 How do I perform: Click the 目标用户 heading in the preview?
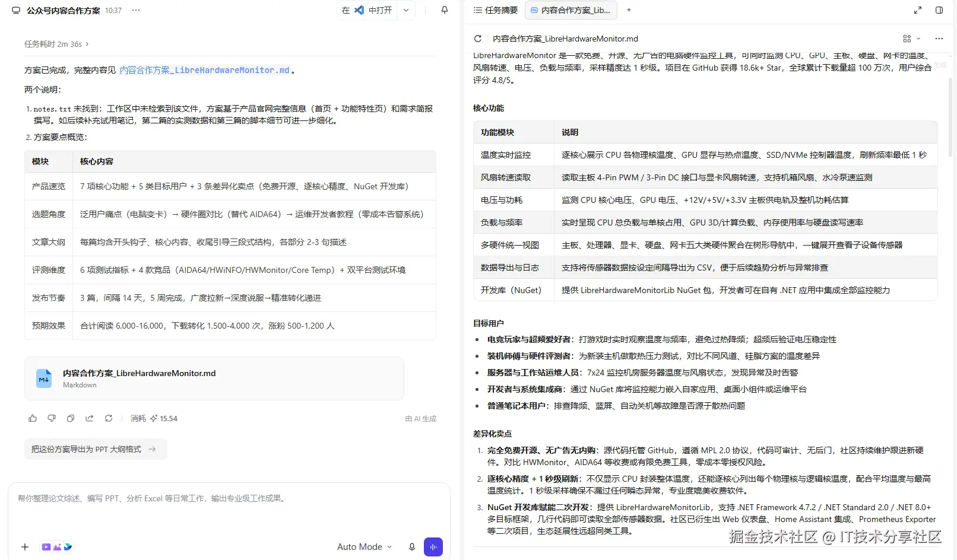489,323
